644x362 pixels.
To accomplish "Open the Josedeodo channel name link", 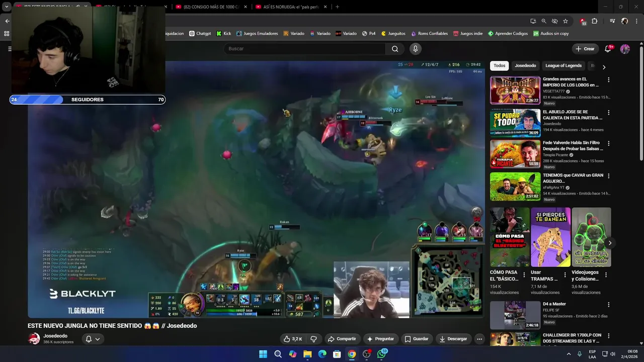I will coord(55,336).
